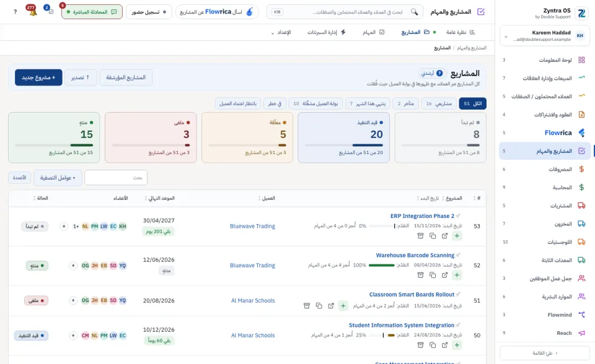Sort by الموعد النهائي column header

(x=160, y=198)
